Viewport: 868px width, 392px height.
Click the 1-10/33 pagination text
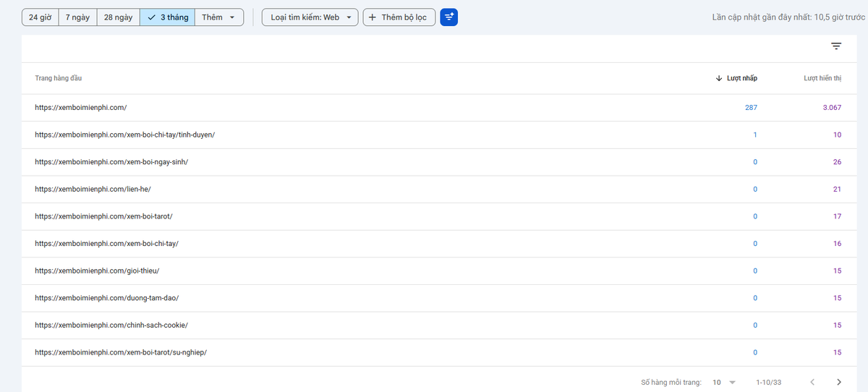coord(768,382)
